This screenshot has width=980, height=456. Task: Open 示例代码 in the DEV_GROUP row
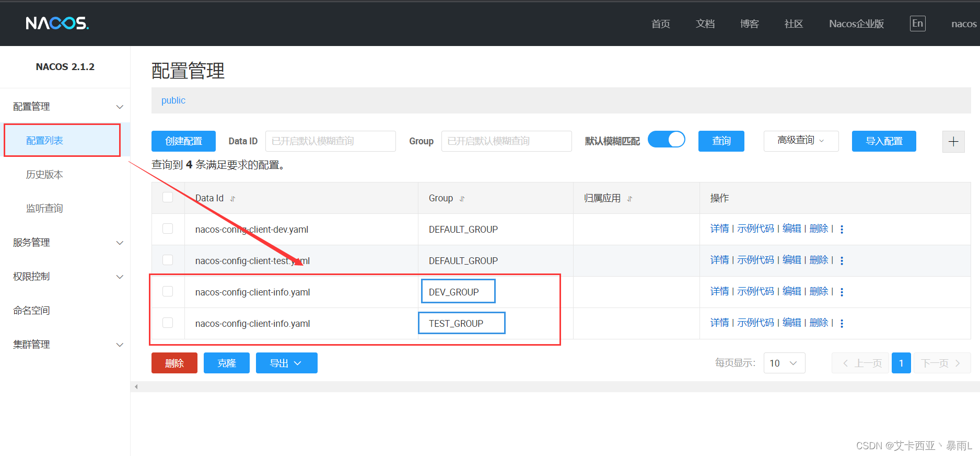click(x=755, y=291)
